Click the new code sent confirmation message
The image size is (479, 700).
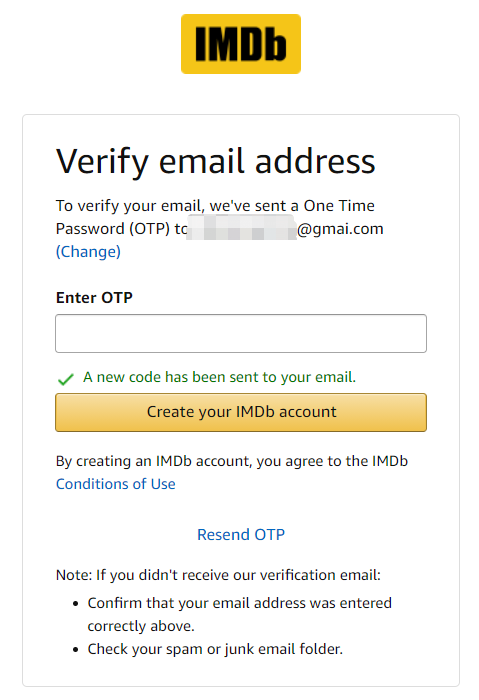pos(219,377)
